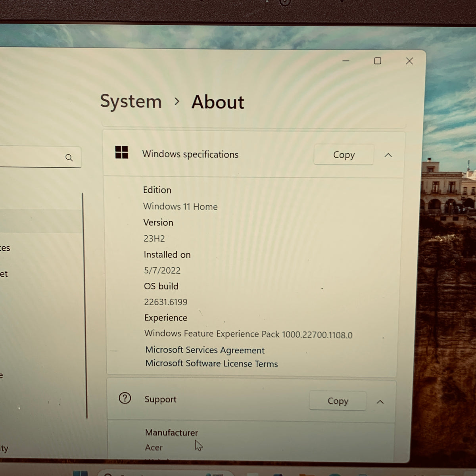Minimize the Settings window
The height and width of the screenshot is (476, 476).
tap(346, 61)
